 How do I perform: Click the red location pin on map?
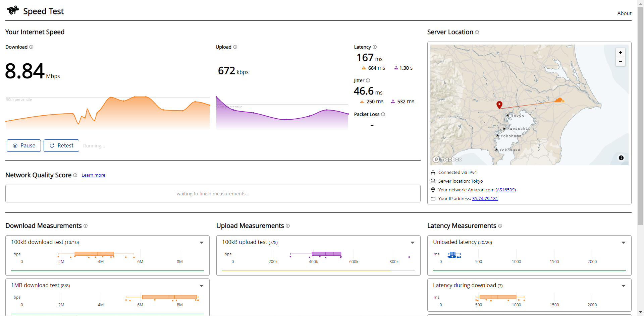tap(499, 105)
